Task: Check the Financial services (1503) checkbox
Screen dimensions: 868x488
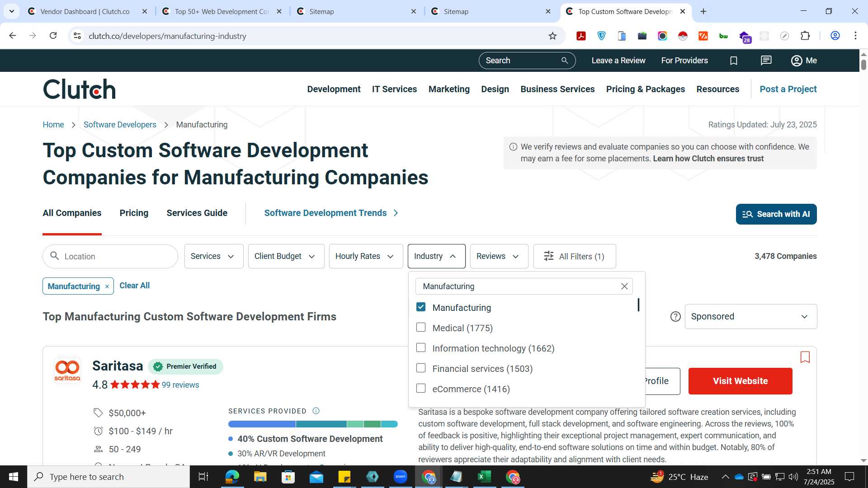Action: point(421,368)
